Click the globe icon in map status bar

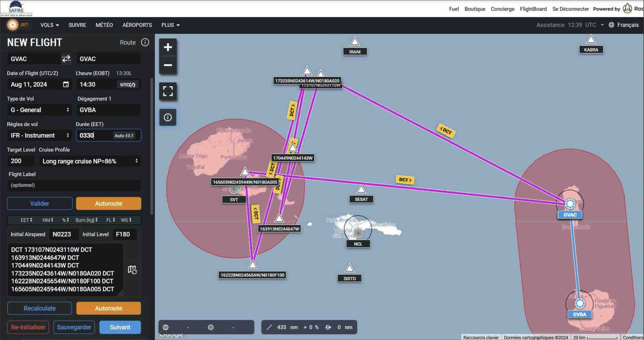165,327
